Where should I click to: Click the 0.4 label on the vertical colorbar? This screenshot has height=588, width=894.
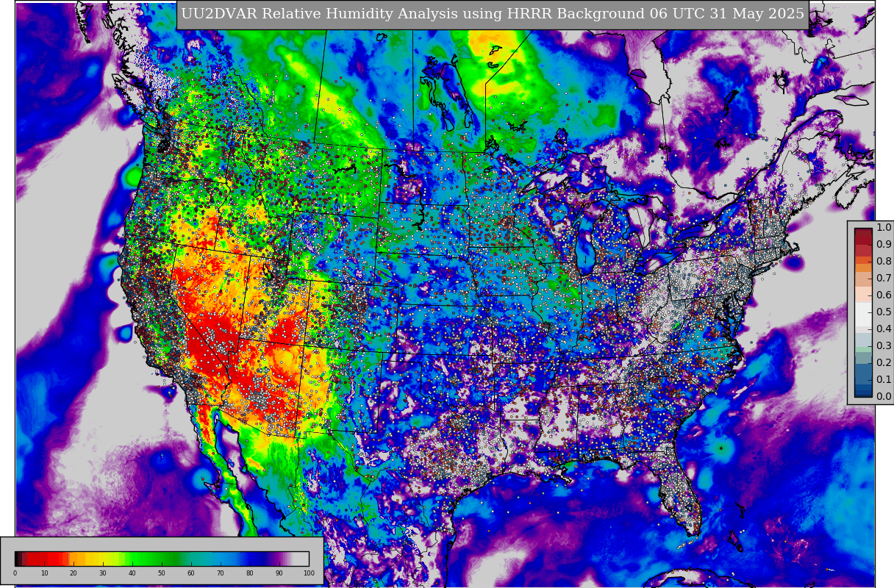coord(884,329)
